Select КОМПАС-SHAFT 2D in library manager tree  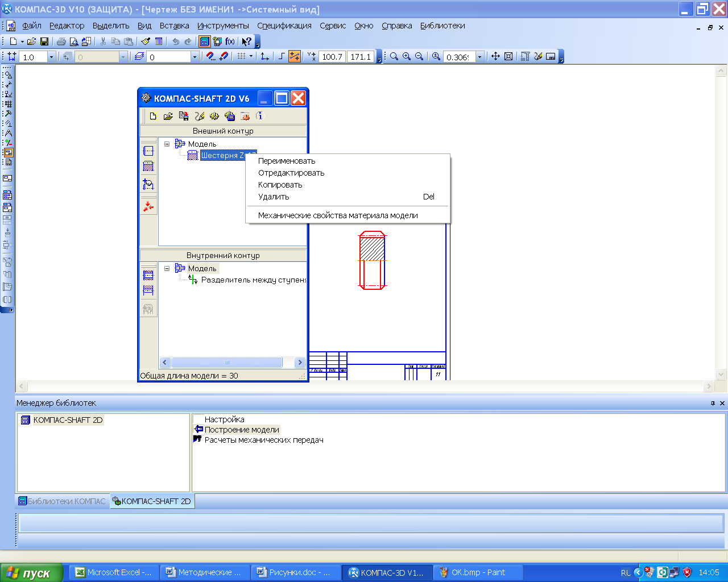click(68, 420)
